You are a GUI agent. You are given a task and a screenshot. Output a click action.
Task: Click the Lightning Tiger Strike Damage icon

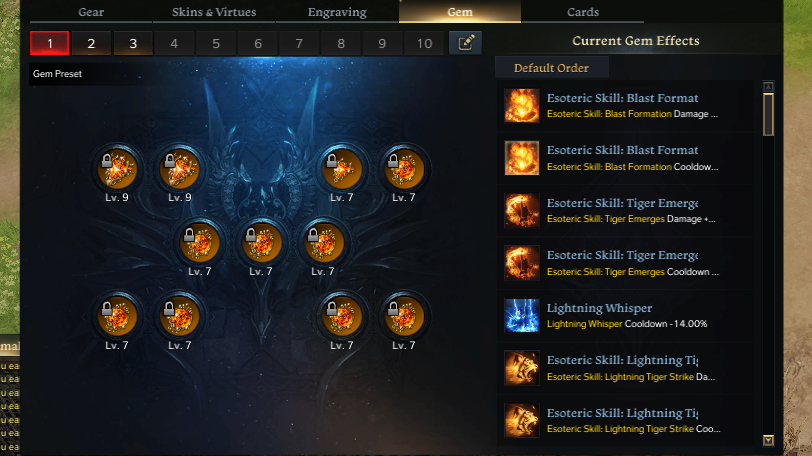coord(521,368)
